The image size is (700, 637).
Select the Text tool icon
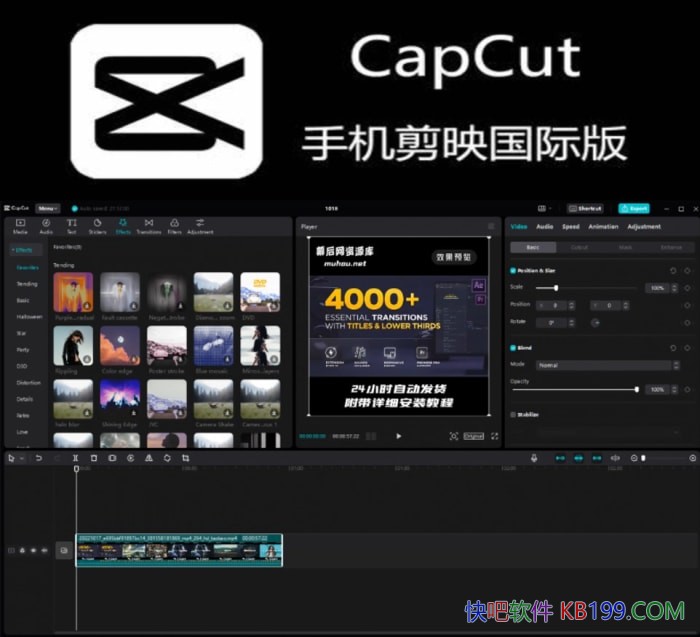pyautogui.click(x=72, y=225)
